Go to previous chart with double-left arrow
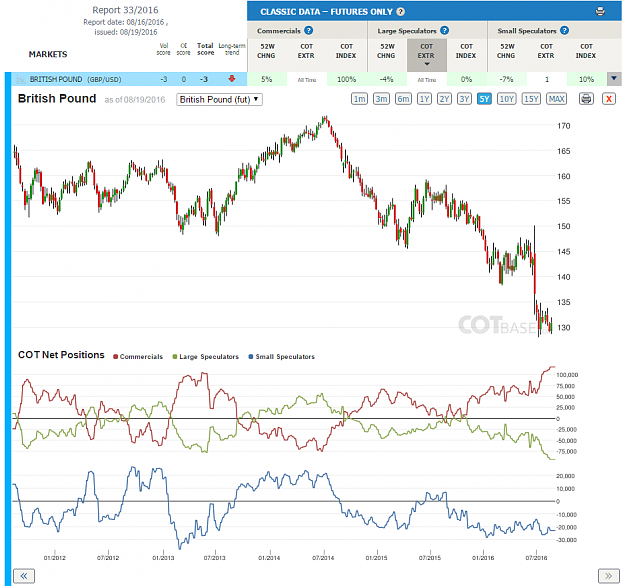The width and height of the screenshot is (625, 586). pyautogui.click(x=24, y=576)
